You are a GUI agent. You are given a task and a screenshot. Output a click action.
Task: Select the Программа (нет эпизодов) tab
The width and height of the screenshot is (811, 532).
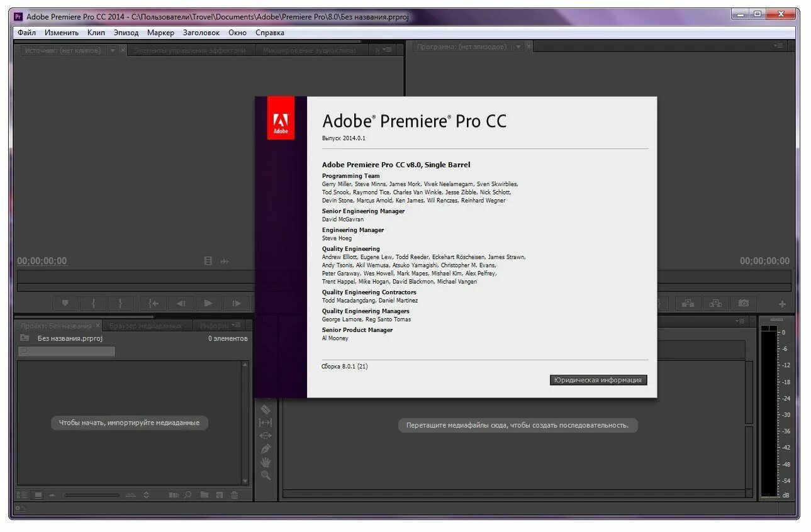pyautogui.click(x=462, y=47)
